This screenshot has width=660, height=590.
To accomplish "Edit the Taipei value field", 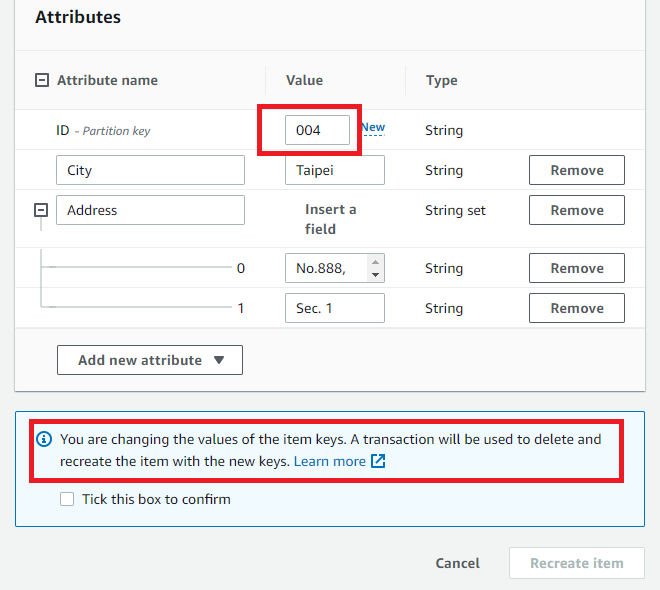I will point(334,170).
